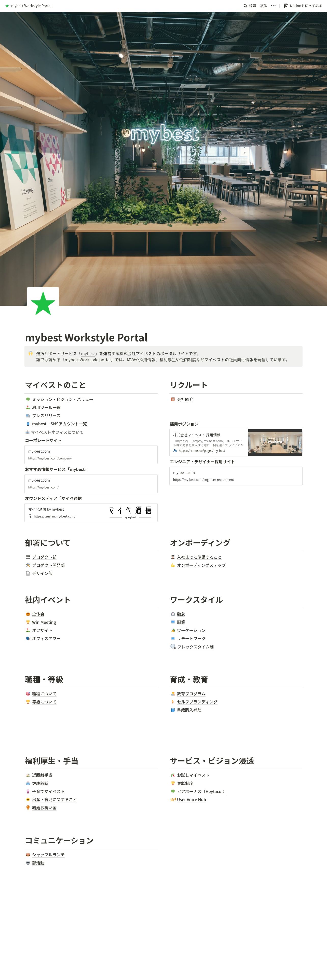Click the tools icon beside プロダクト開発部

(28, 565)
